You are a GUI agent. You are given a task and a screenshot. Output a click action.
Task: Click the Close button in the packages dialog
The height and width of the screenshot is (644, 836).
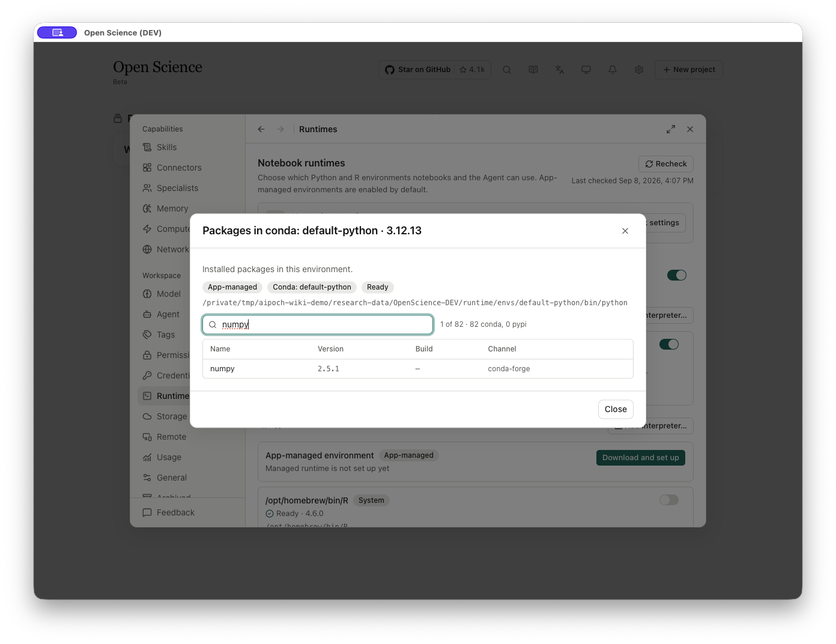tap(616, 409)
